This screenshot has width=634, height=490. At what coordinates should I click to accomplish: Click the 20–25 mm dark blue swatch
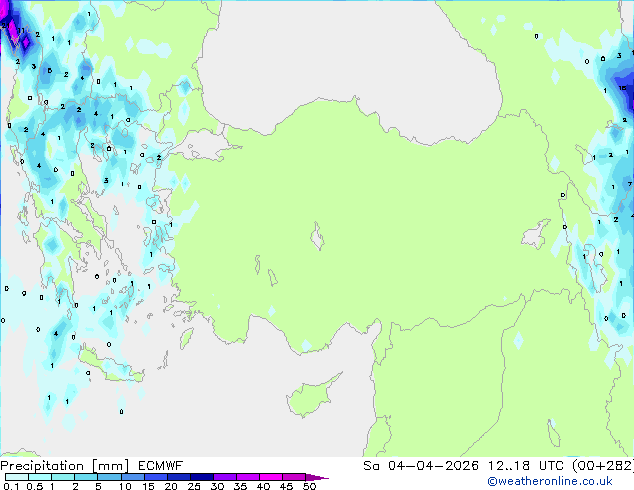(x=178, y=477)
